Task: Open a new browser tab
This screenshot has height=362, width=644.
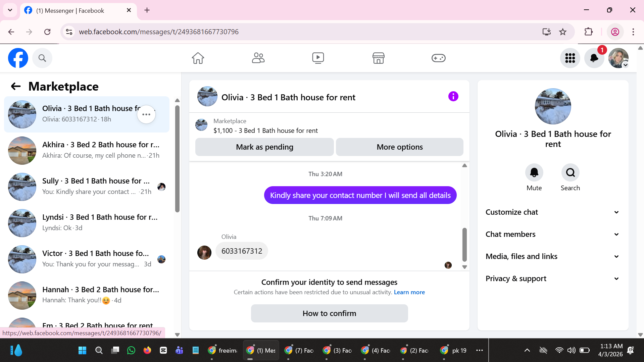Action: click(x=147, y=10)
